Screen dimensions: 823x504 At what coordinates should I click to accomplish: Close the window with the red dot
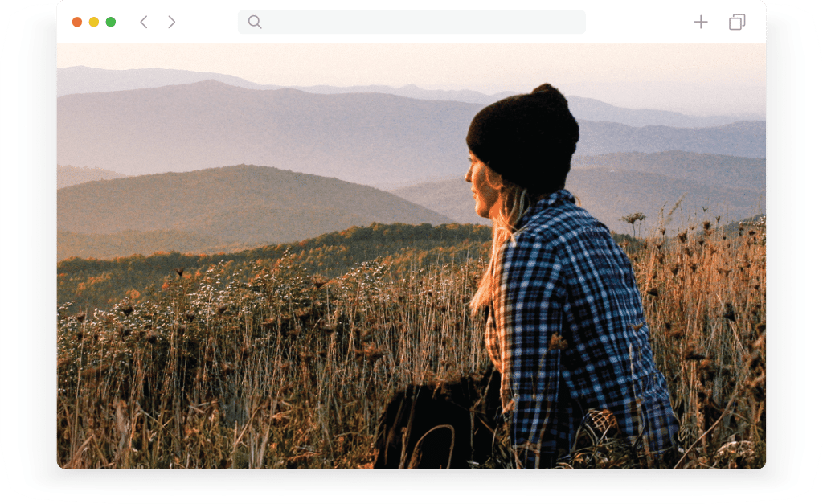click(77, 22)
